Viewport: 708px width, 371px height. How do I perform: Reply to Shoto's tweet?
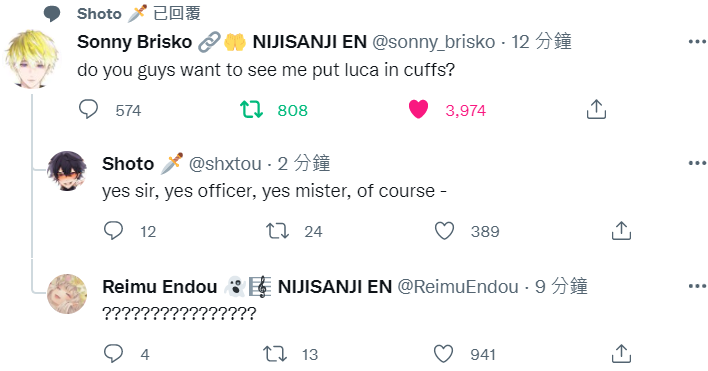(113, 231)
